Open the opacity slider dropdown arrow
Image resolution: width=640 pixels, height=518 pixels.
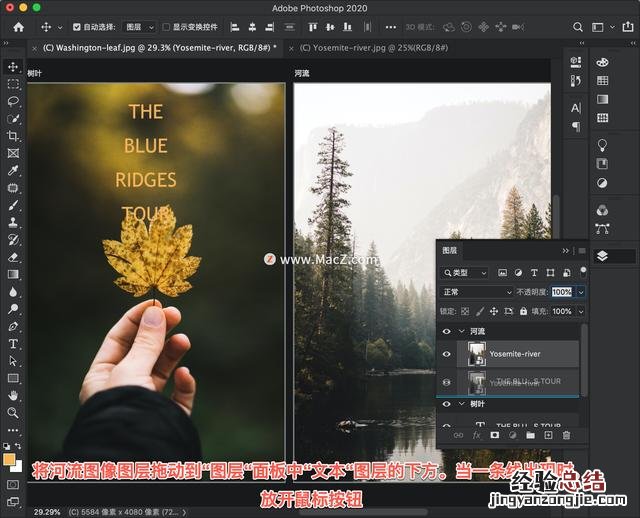(x=581, y=292)
